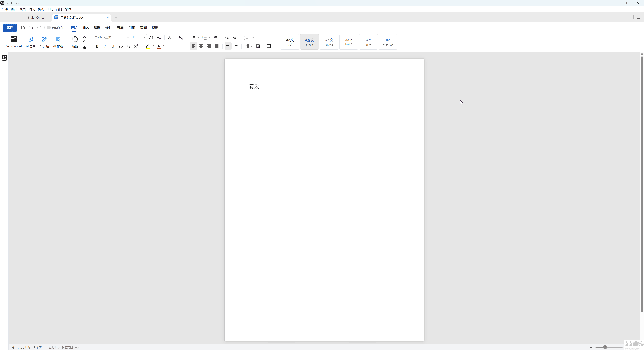Apply strikethrough formatting
Screen dimensions: 644x350
click(121, 46)
